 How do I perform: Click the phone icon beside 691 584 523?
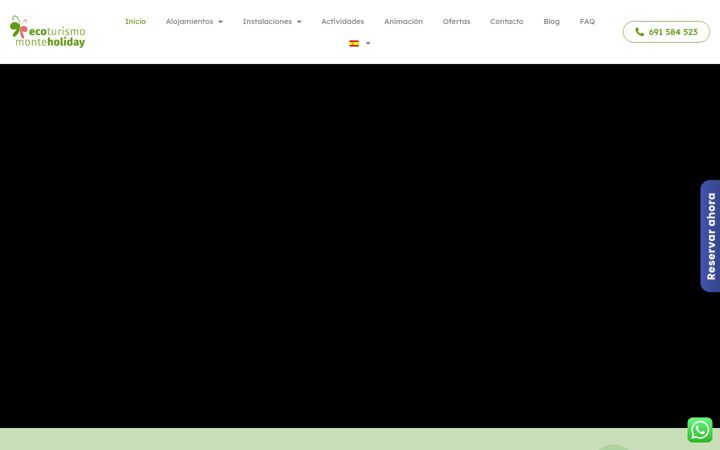639,32
